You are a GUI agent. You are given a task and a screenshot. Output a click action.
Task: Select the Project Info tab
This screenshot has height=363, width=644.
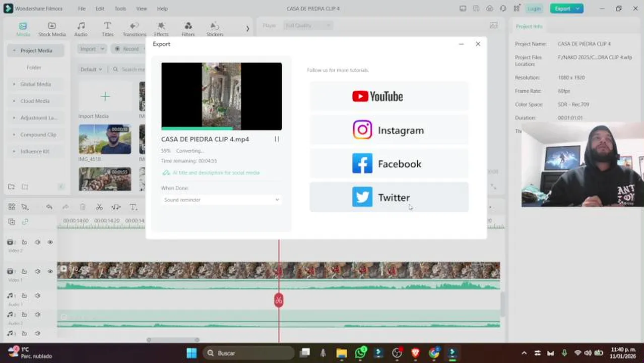click(x=529, y=26)
